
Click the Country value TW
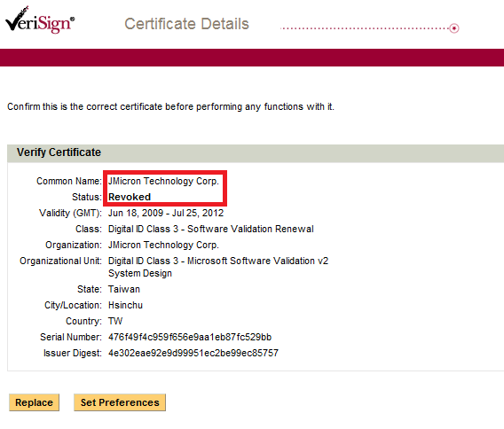115,321
